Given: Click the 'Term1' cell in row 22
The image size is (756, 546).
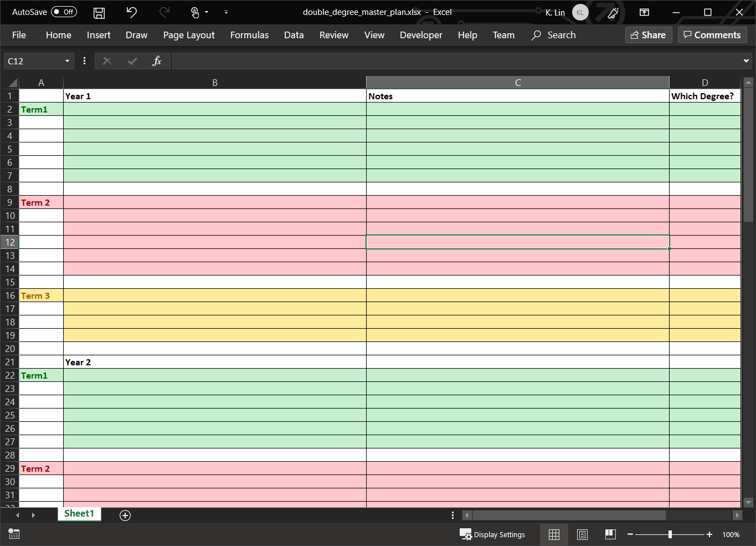Looking at the screenshot, I should pos(41,375).
